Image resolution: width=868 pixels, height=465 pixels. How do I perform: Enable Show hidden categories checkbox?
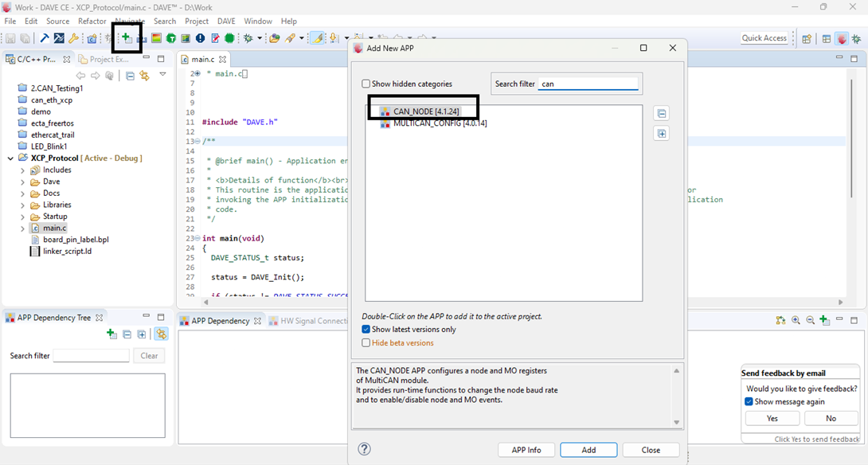coord(366,84)
